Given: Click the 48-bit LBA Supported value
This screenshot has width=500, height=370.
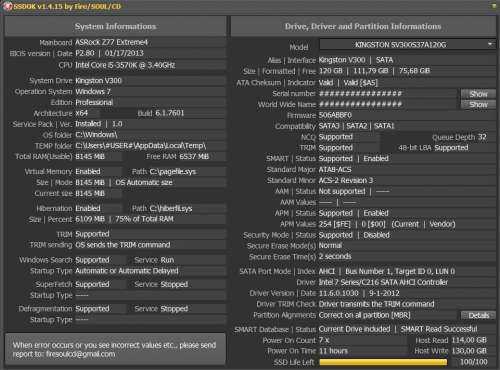Looking at the screenshot, I should tap(451, 148).
